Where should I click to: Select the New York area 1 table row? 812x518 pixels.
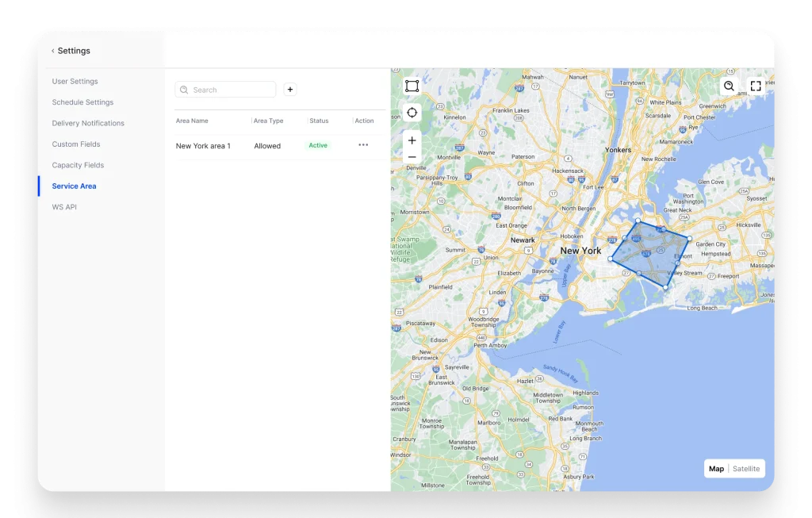(203, 145)
